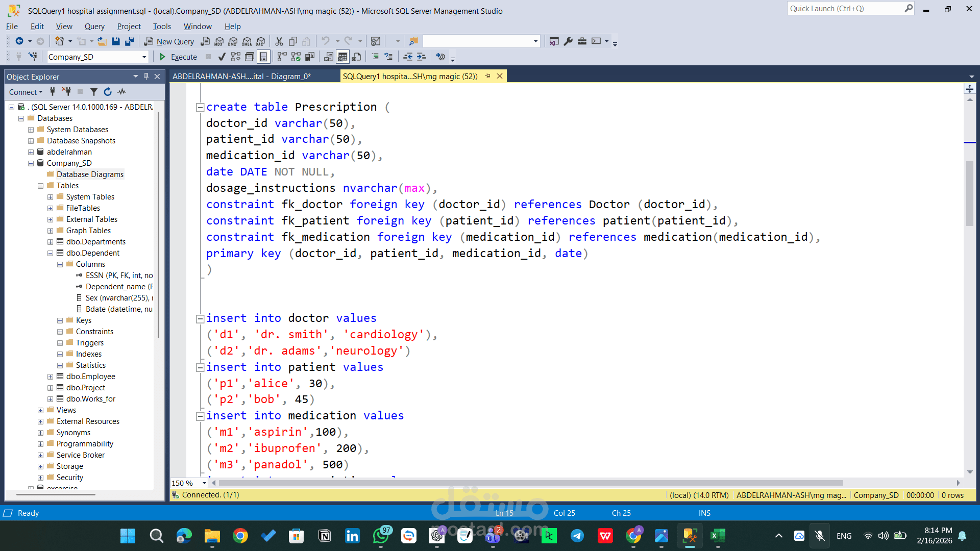Image resolution: width=980 pixels, height=551 pixels.
Task: Switch to the Diagram_0 tab
Action: point(241,77)
